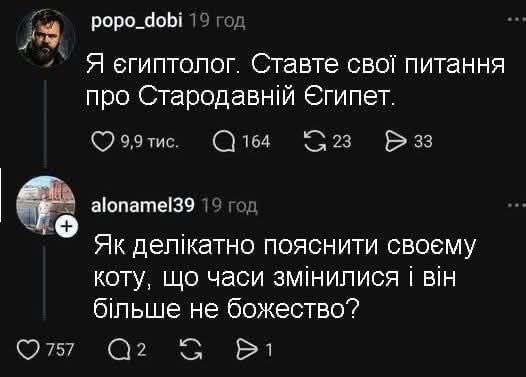Open more options for popo_dobi's post

(x=516, y=19)
